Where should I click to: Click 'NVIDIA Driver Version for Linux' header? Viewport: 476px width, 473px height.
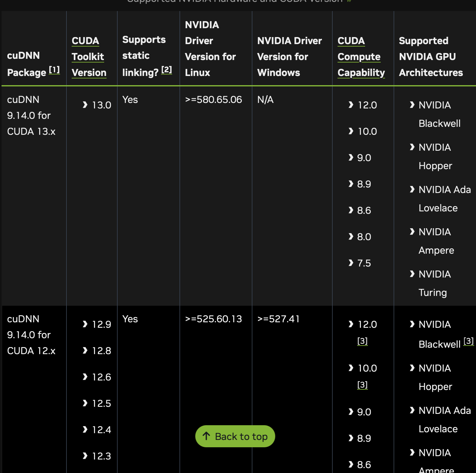pos(210,49)
